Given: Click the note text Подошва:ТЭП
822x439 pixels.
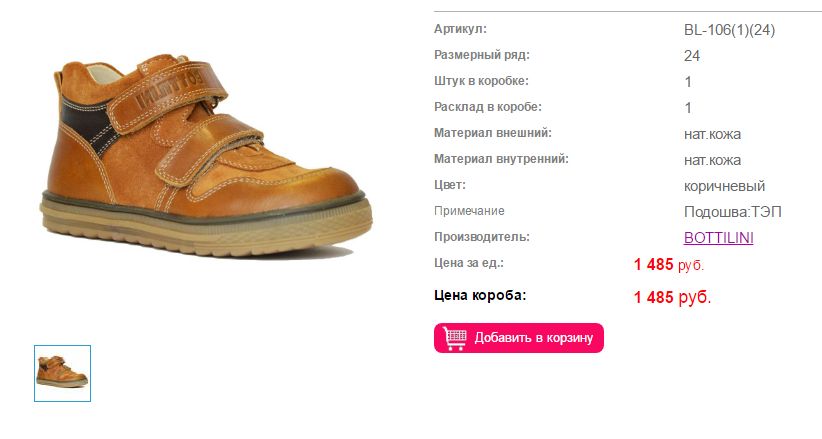Looking at the screenshot, I should (x=732, y=212).
